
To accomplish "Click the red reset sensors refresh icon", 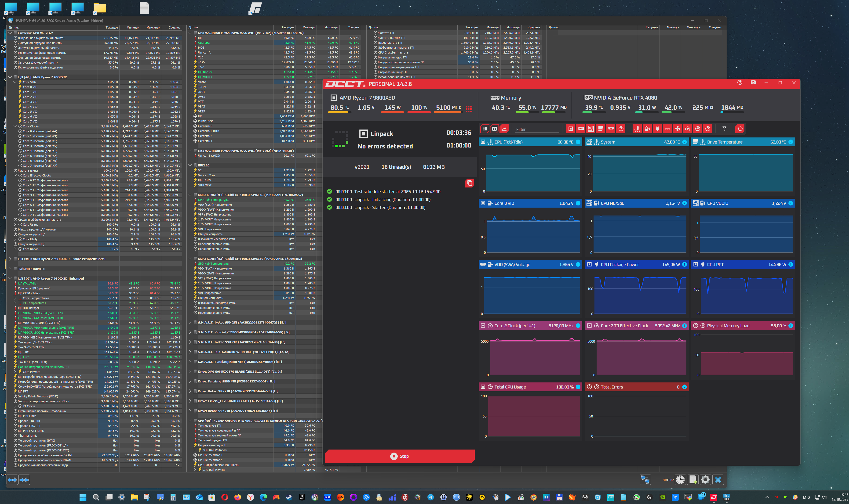I will 740,129.
